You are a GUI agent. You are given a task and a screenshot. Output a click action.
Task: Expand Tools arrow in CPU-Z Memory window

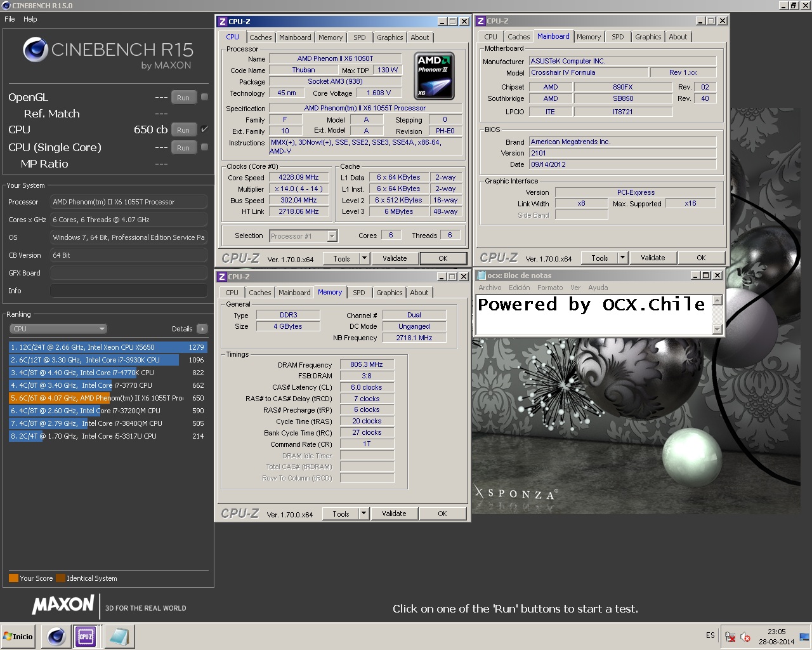click(363, 514)
